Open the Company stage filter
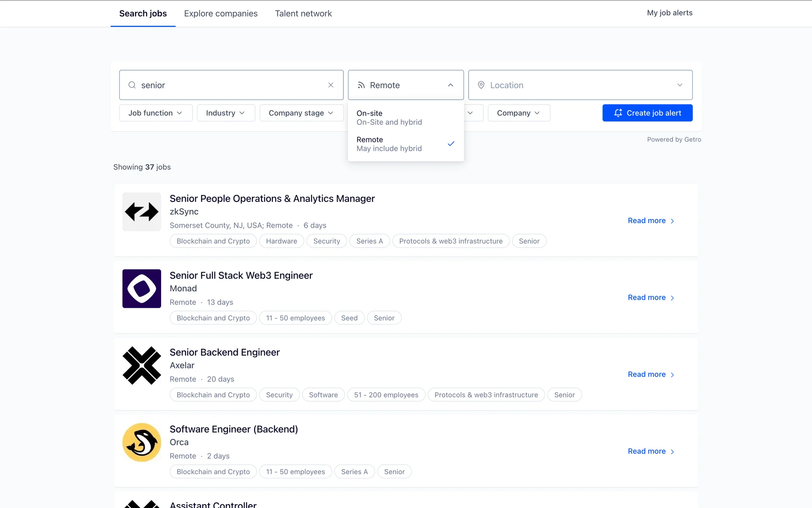 (301, 113)
